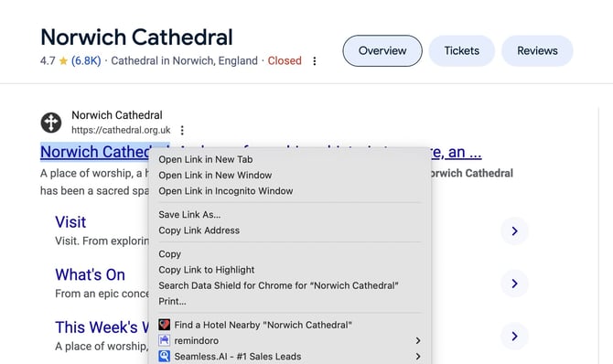This screenshot has width=613, height=364.
Task: Click the Norwich Cathedral site name above URL
Action: coord(117,115)
